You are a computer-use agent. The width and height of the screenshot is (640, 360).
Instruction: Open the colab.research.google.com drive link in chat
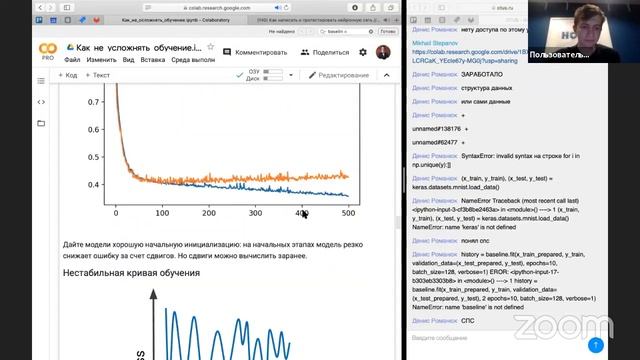point(469,56)
